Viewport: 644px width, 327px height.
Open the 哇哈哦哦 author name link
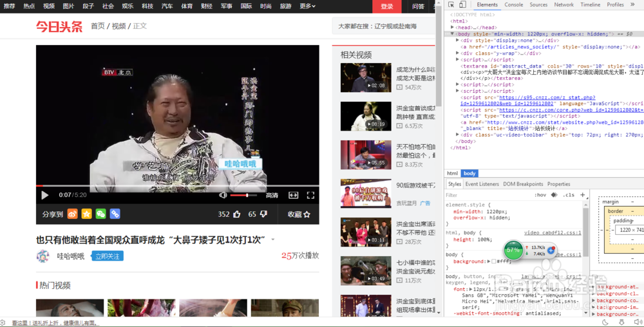tap(71, 256)
